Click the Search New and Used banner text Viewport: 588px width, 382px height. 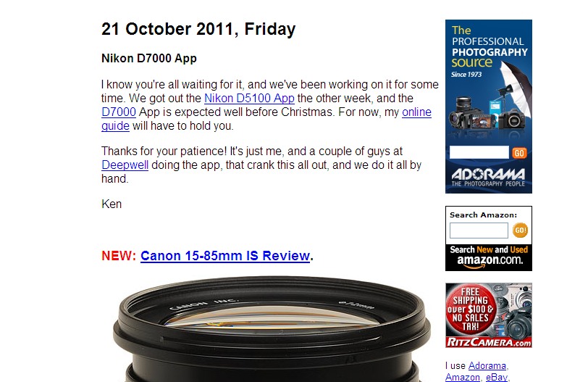489,249
